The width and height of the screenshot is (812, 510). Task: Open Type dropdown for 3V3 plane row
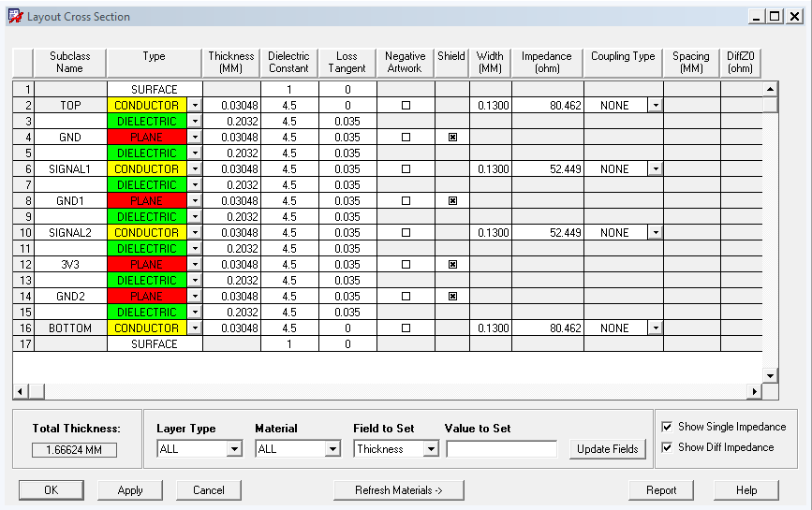pyautogui.click(x=195, y=264)
